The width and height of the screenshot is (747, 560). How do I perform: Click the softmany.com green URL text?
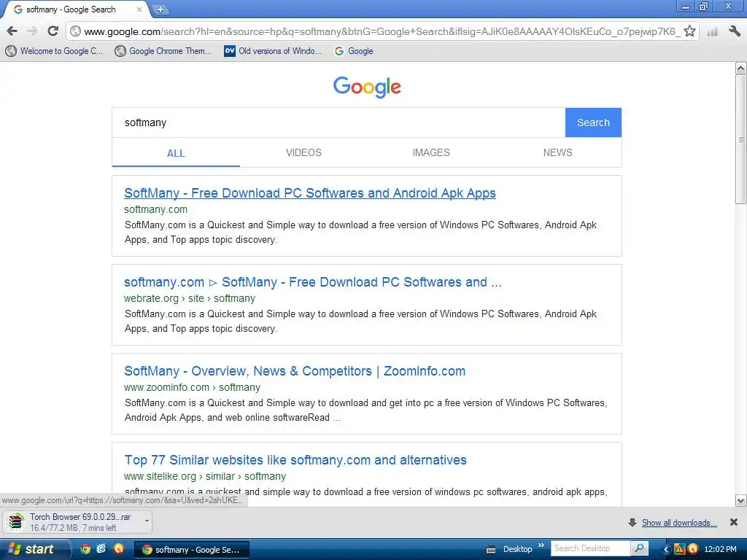[156, 209]
